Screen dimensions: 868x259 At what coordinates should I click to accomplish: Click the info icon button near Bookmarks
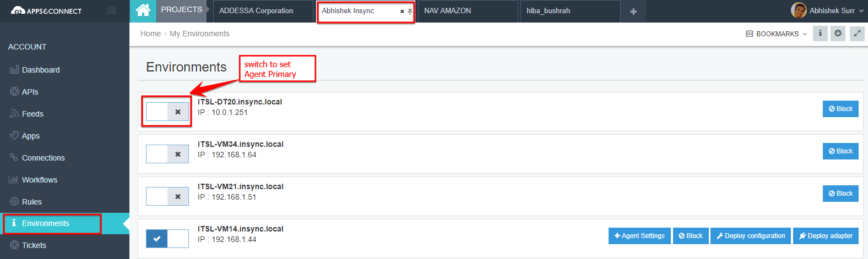(820, 34)
